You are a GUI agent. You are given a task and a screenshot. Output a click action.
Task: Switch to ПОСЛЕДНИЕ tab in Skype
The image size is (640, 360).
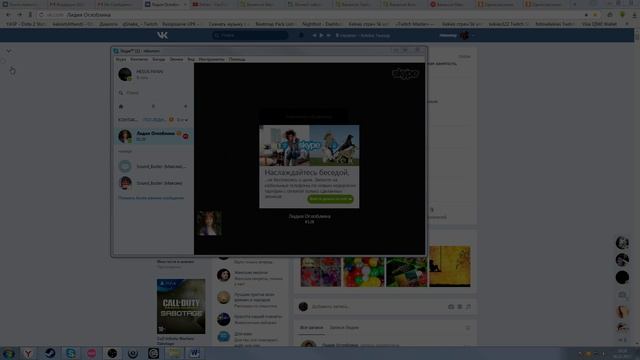click(154, 120)
